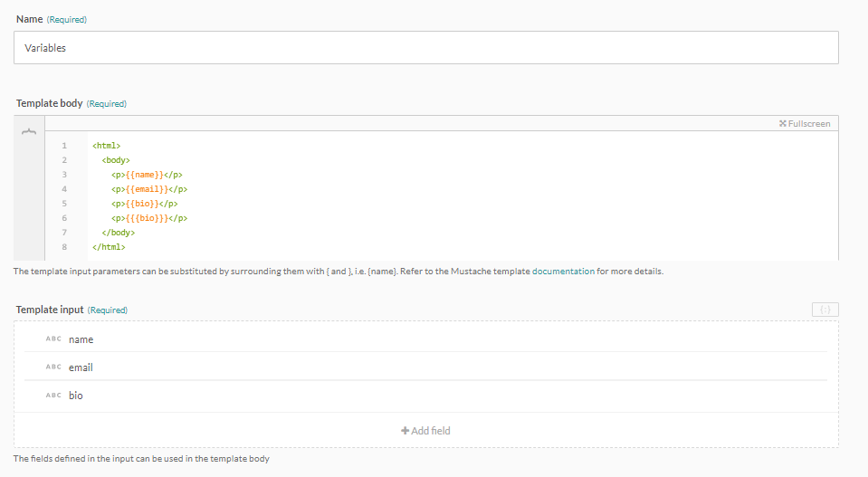Add a new template input field
The height and width of the screenshot is (477, 868).
tap(425, 431)
